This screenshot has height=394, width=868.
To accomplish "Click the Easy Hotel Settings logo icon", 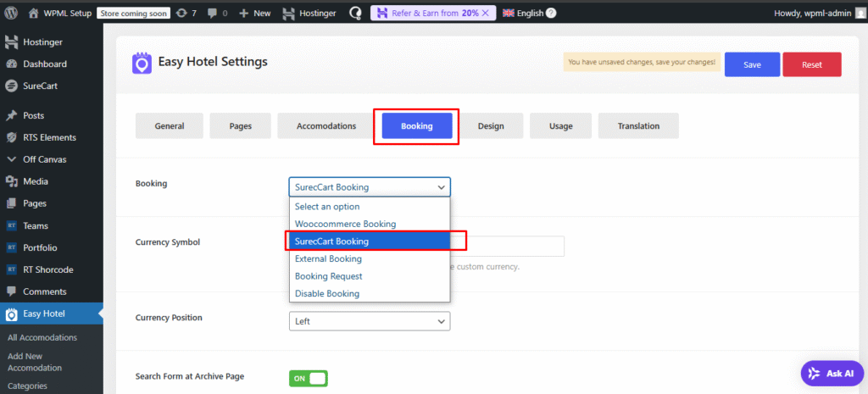I will pos(142,63).
